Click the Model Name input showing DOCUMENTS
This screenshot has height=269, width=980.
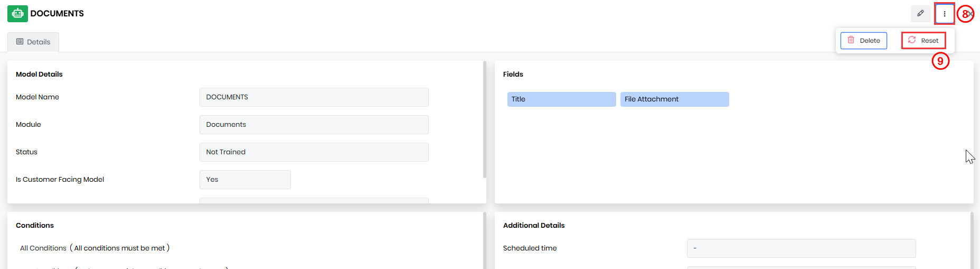tap(314, 97)
